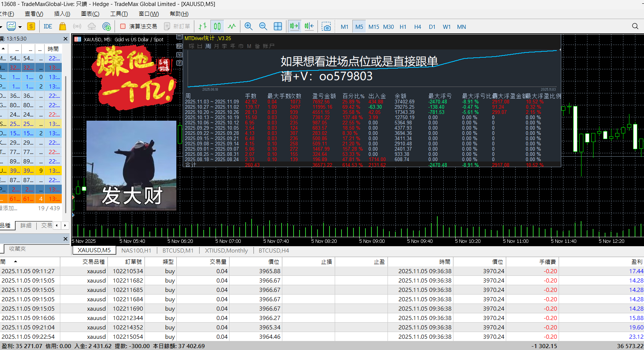
Task: Zoom in on the chart with magnifier plus
Action: [x=248, y=26]
